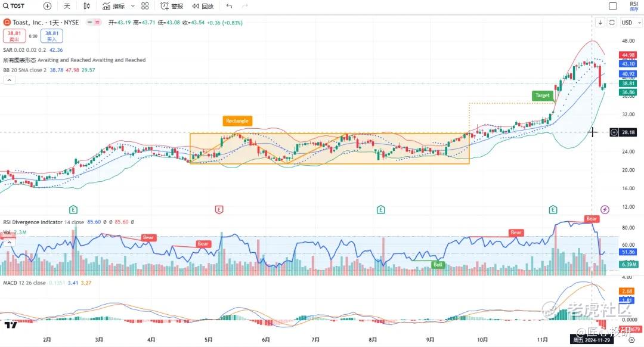Viewport: 644px width, 347px height.
Task: Expand the indicator favorites dropdown arrow
Action: (132, 6)
